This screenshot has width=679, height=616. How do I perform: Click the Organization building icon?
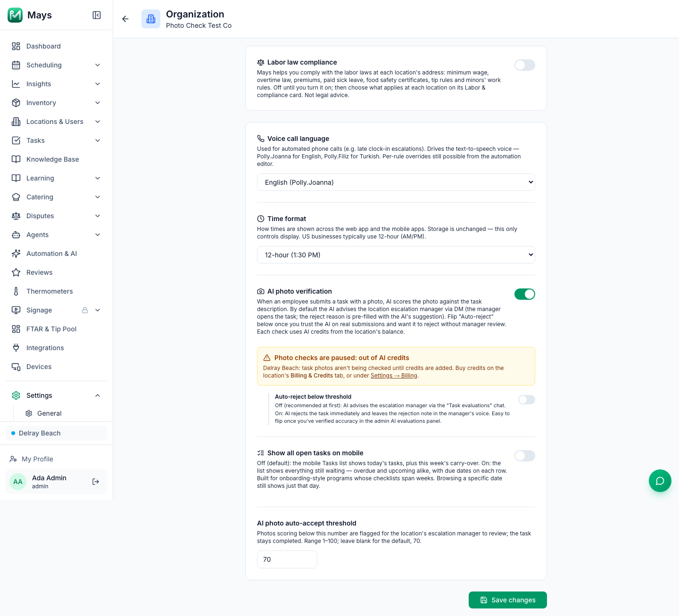(151, 19)
